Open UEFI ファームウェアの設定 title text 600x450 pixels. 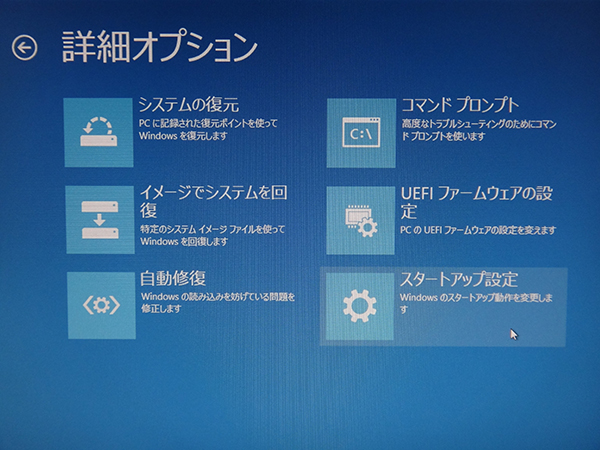click(477, 202)
